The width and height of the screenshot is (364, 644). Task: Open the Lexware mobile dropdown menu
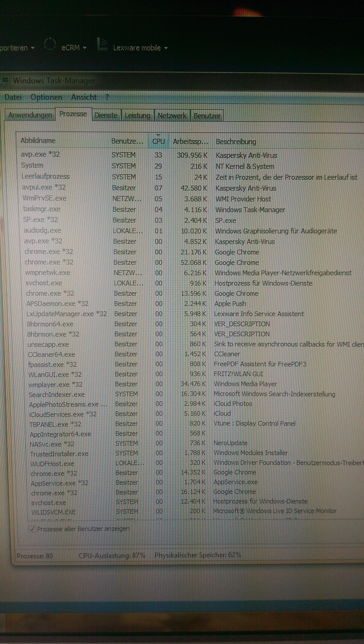point(140,47)
